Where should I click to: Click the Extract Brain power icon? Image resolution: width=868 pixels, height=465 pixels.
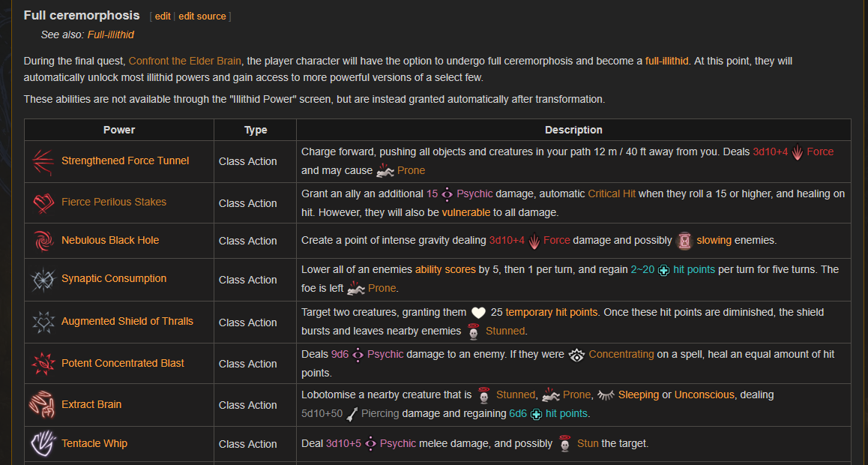click(42, 405)
